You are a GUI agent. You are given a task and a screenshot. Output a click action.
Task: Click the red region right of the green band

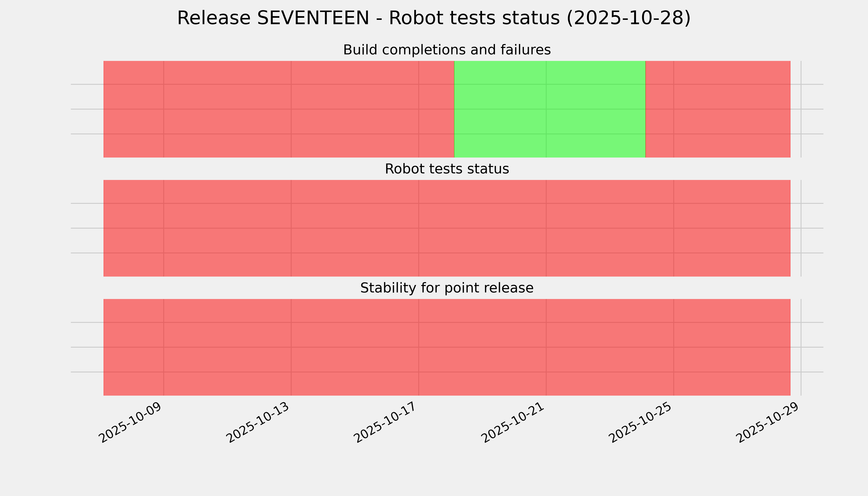pos(718,109)
